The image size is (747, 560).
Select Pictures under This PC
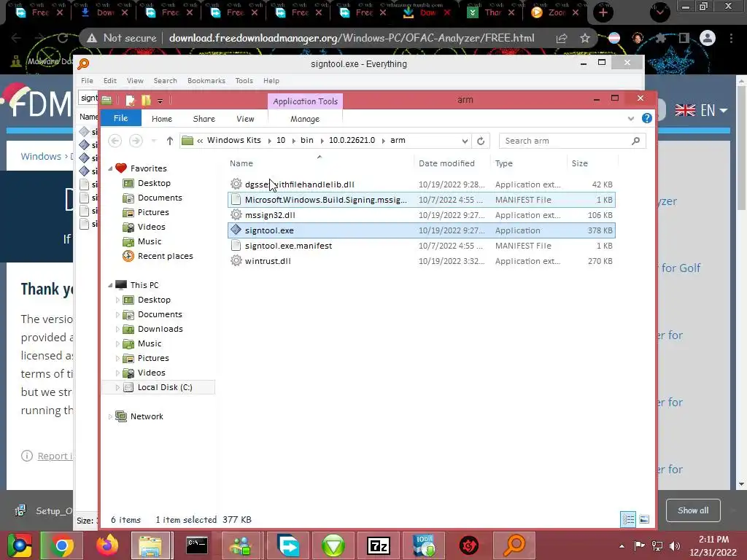(153, 358)
